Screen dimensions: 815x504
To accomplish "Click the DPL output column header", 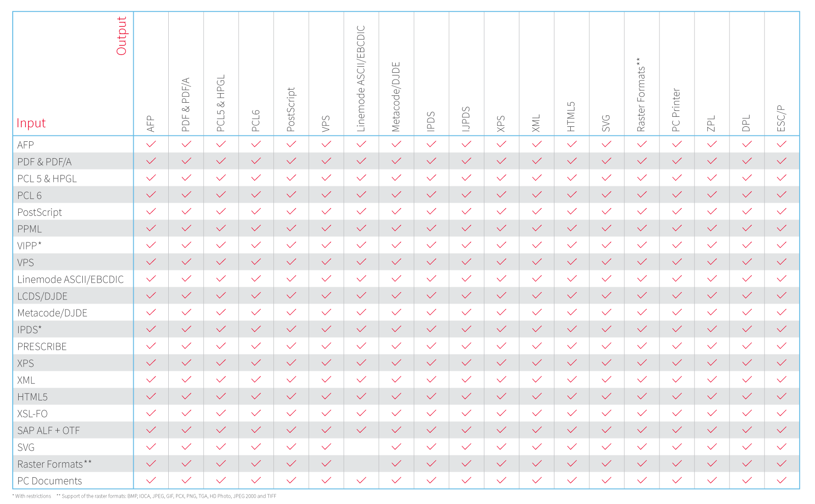I will click(747, 124).
